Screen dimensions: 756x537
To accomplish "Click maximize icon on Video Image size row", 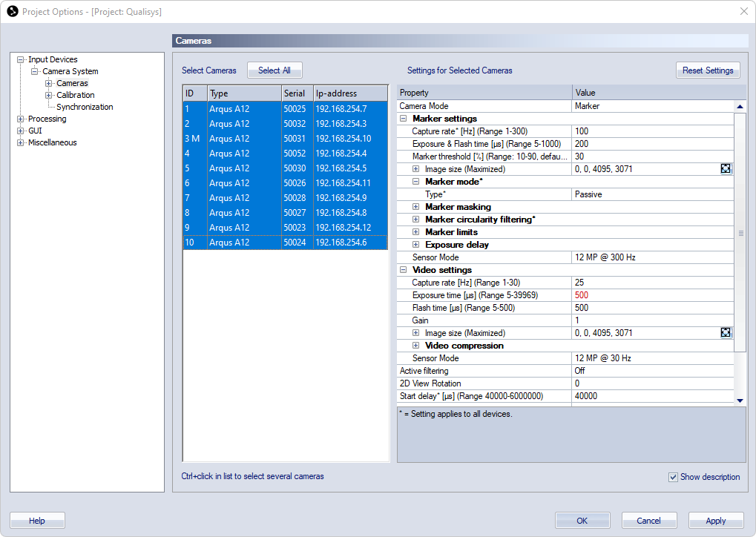I will [725, 332].
